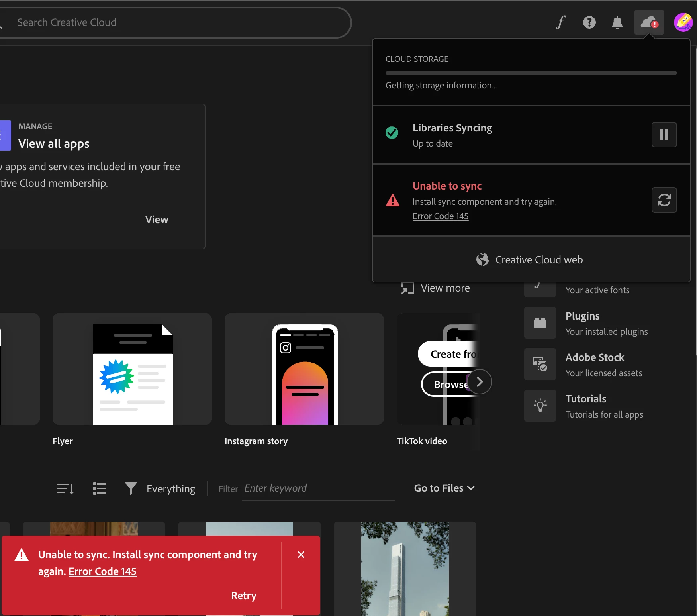Viewport: 697px width, 616px height.
Task: Click Retry in the error toast
Action: coord(244,596)
